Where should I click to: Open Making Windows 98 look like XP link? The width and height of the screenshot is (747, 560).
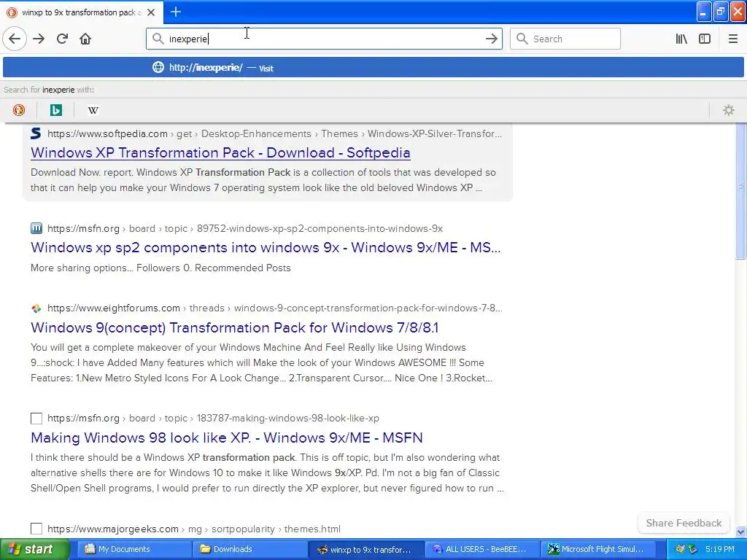[x=226, y=437]
